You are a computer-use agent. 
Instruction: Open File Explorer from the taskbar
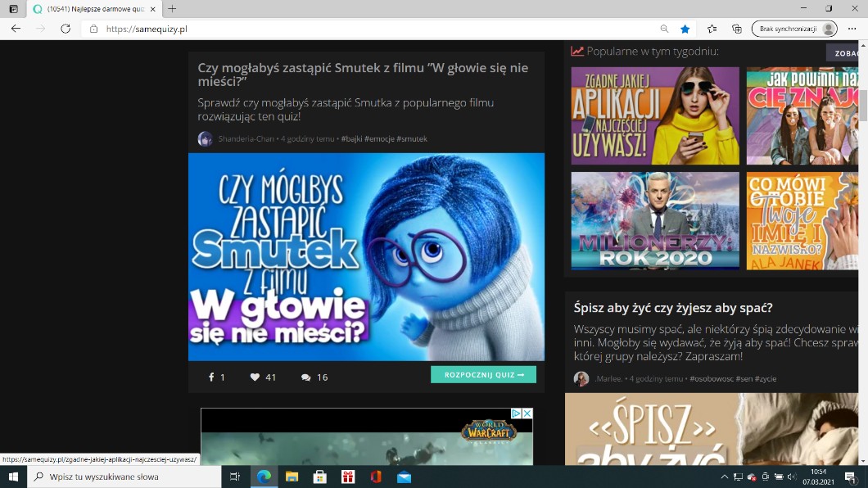tap(292, 477)
